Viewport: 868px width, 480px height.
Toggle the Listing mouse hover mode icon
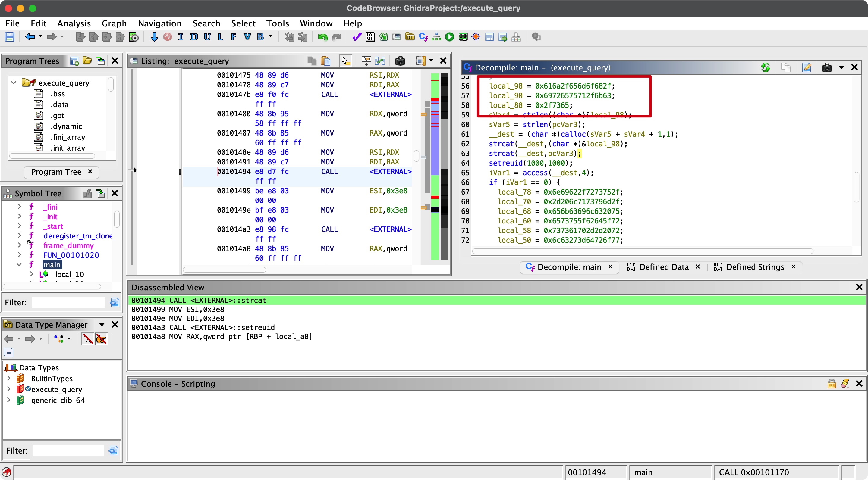click(x=345, y=61)
